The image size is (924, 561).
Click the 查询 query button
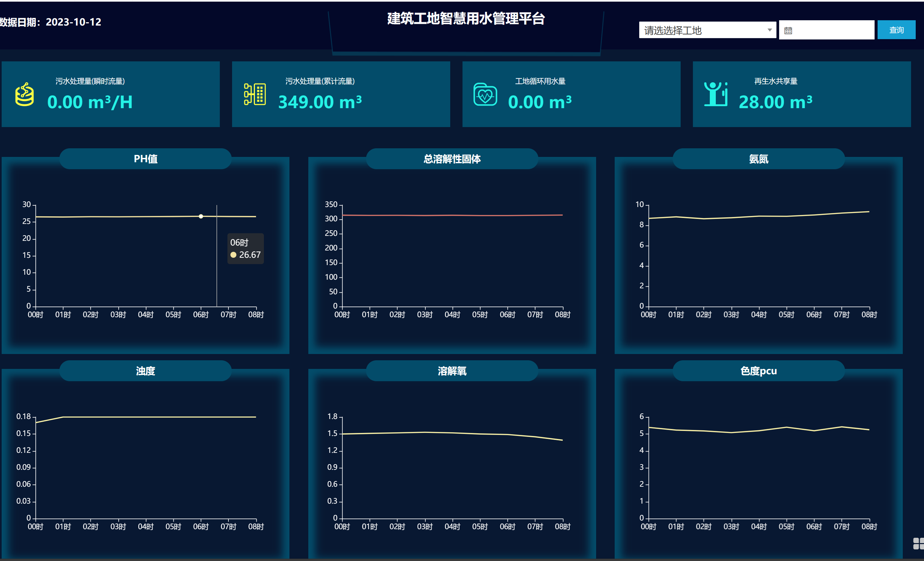pos(896,30)
